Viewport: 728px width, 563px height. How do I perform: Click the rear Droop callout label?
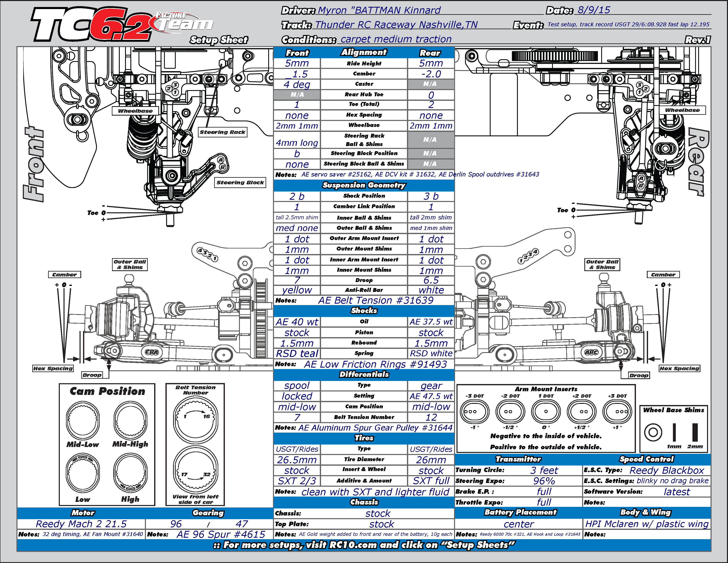tap(639, 375)
